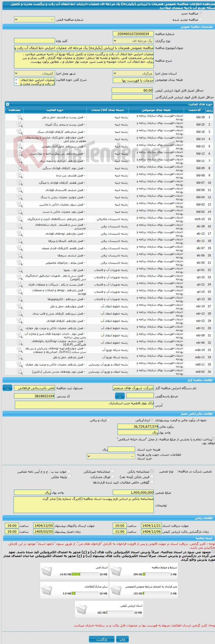
Task: View details of row wtr-09
Action: pyautogui.click(x=19, y=335)
